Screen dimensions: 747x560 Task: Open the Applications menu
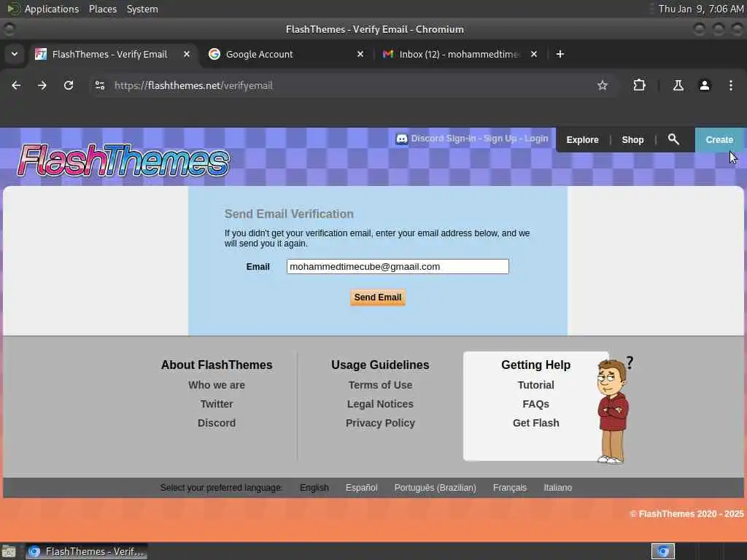click(x=52, y=9)
